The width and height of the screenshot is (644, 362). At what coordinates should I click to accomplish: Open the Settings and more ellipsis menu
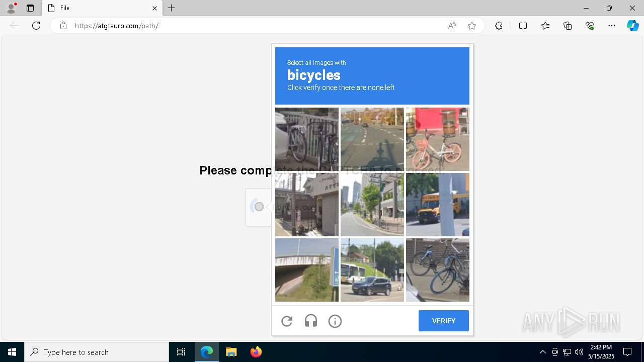[x=612, y=26]
